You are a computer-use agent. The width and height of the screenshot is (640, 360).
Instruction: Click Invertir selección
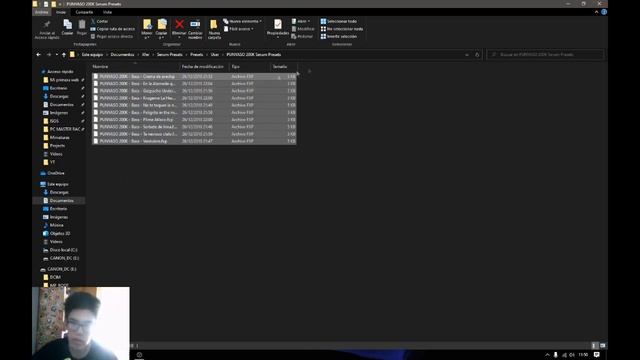click(339, 36)
